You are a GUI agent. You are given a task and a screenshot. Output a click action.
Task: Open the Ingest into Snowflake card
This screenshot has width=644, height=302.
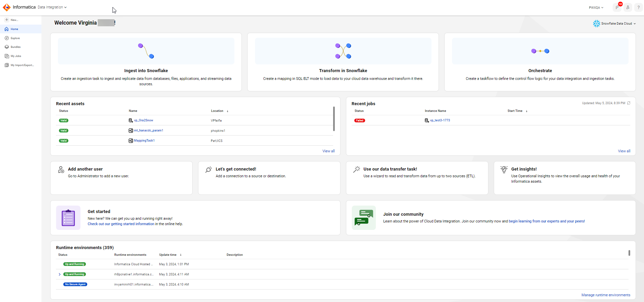click(x=146, y=62)
